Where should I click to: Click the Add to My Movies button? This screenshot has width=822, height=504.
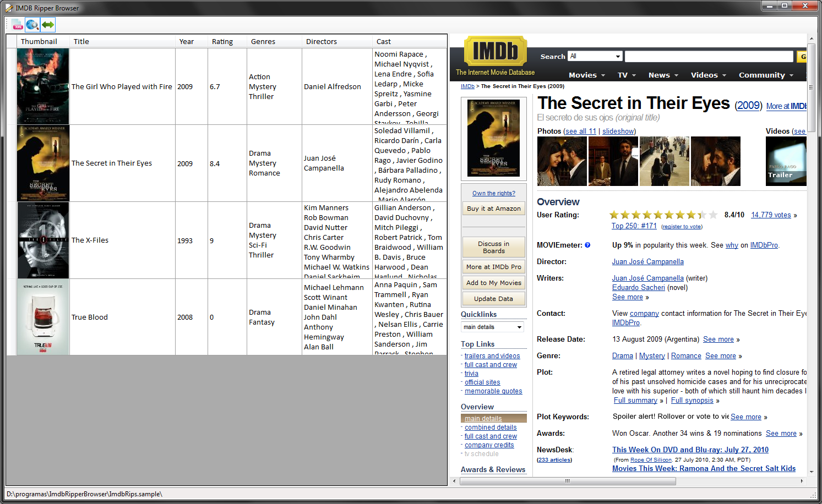[493, 283]
